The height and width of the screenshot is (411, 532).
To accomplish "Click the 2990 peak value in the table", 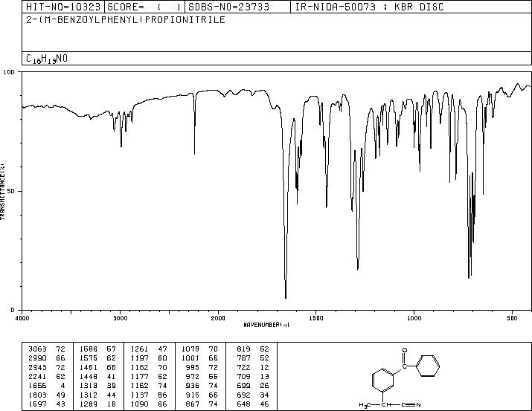I will coord(37,358).
